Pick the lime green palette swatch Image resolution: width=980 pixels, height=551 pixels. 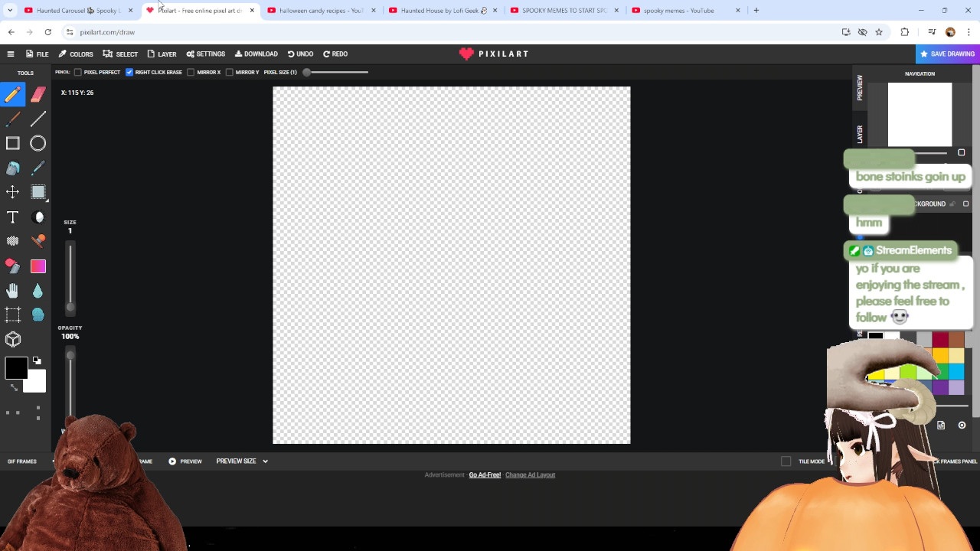click(x=908, y=372)
